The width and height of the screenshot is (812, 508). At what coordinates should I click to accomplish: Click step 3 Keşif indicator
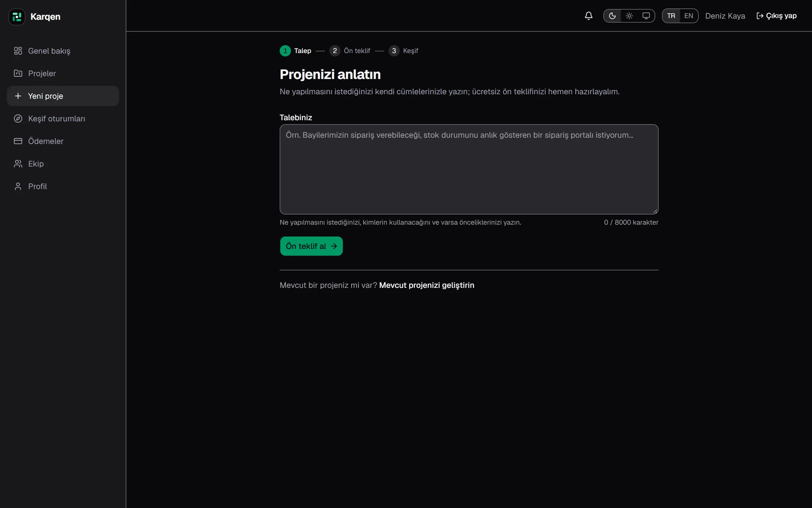click(404, 51)
